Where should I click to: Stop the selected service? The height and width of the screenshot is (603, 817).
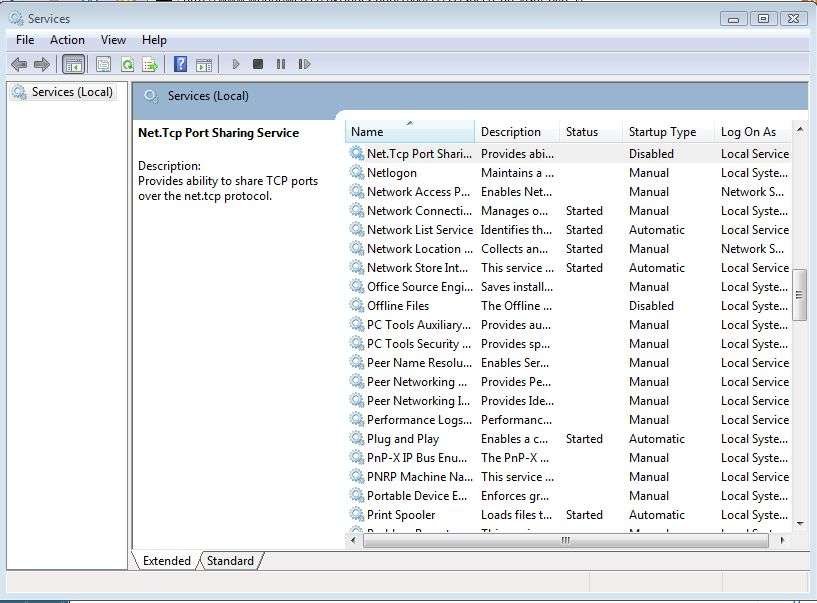pyautogui.click(x=257, y=63)
